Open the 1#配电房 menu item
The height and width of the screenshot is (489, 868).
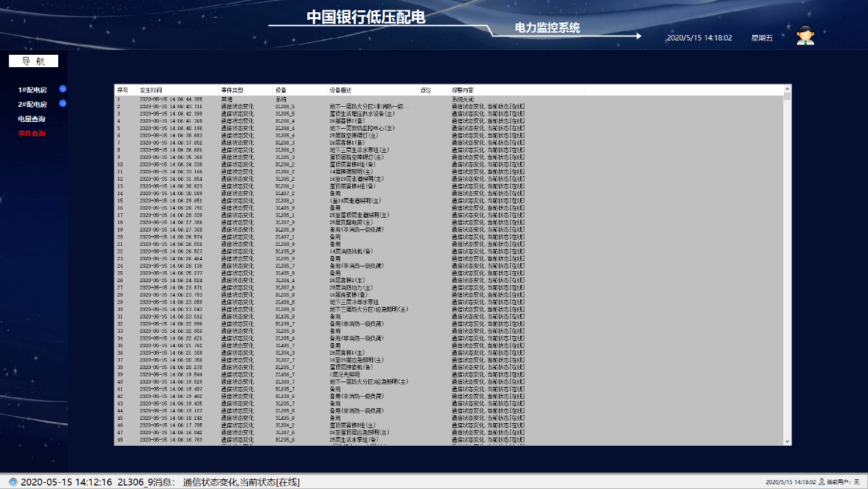tap(33, 90)
